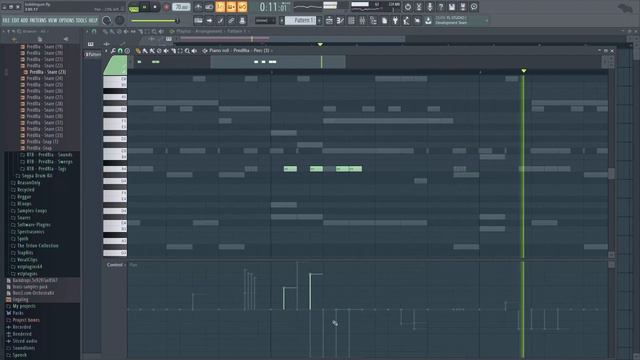Click the red record button
This screenshot has width=640, height=360.
(167, 7)
